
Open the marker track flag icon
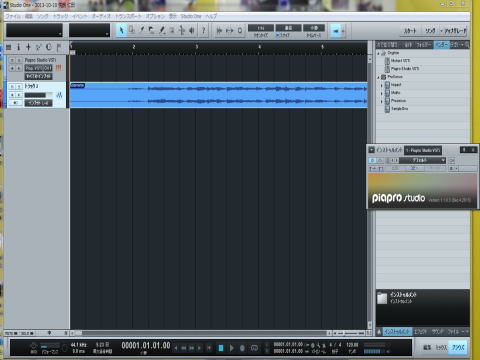click(x=59, y=47)
